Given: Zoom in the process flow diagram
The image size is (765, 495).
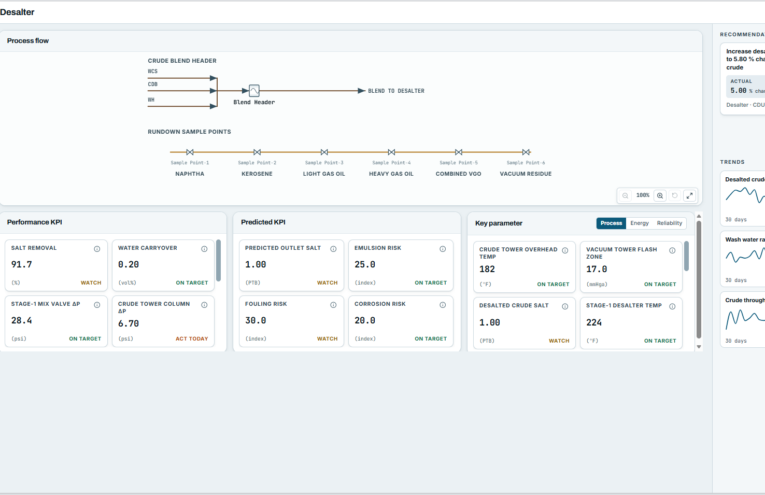Looking at the screenshot, I should pos(660,196).
